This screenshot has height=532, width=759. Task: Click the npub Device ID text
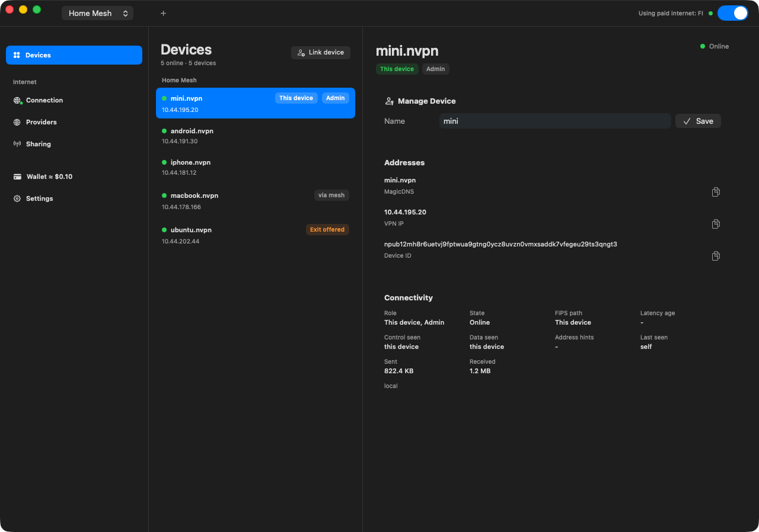pyautogui.click(x=500, y=244)
